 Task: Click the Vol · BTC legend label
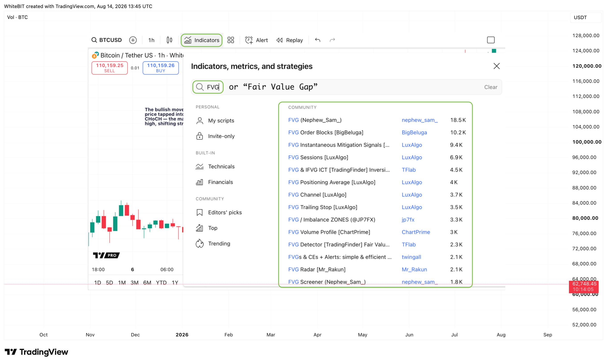point(17,17)
